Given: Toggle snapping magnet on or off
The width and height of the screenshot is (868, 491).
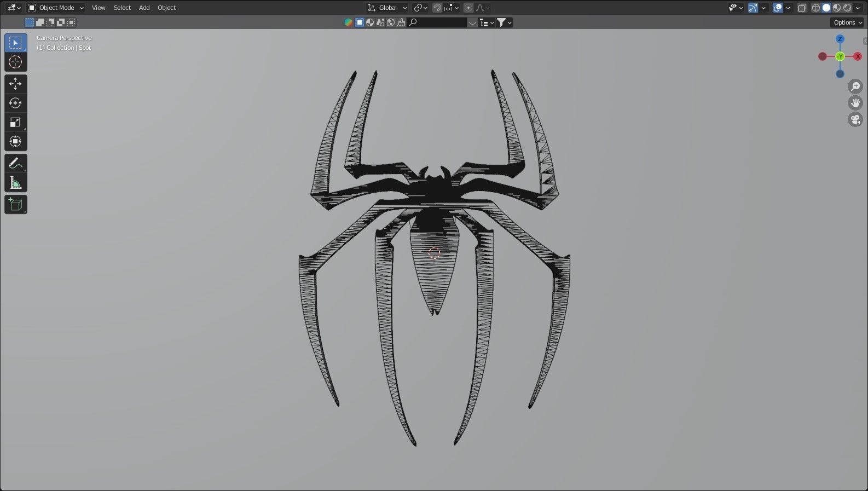Looking at the screenshot, I should [437, 8].
